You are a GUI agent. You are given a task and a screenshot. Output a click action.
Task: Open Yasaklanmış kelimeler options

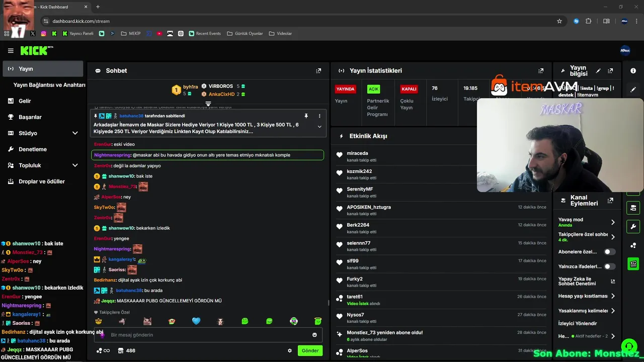tap(613, 311)
